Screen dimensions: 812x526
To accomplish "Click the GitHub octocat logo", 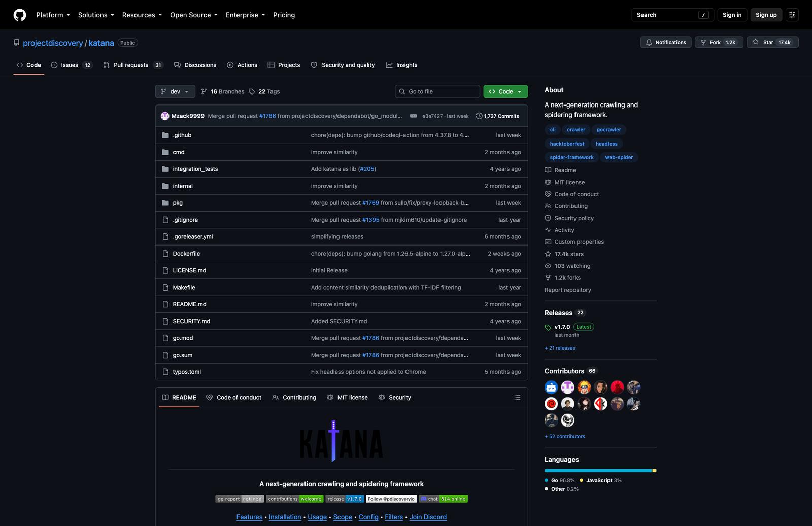I will tap(20, 15).
